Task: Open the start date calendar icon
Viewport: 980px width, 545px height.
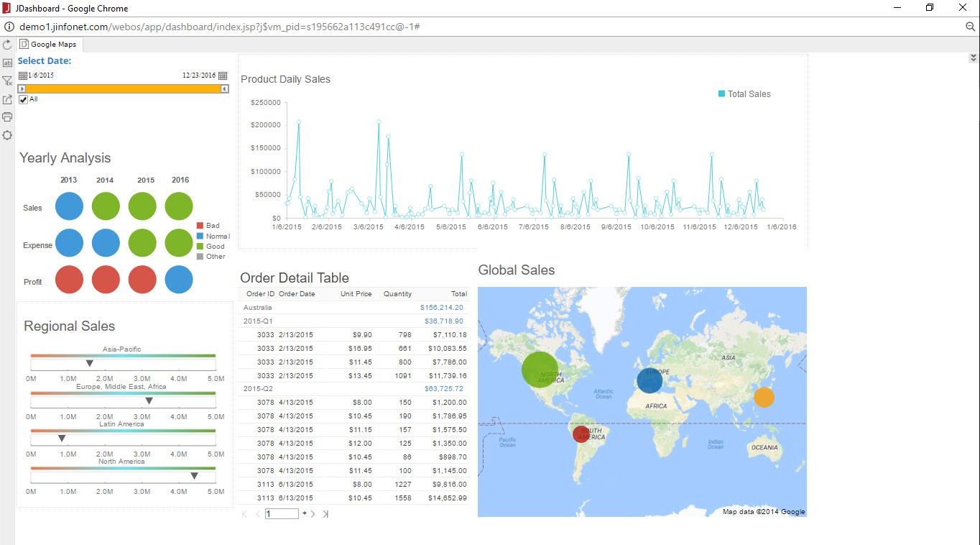Action: [22, 75]
